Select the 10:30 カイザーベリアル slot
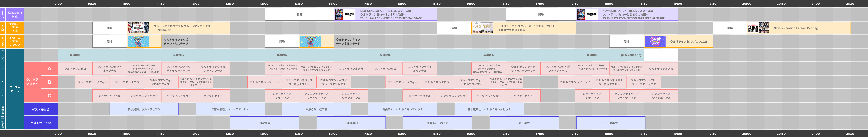Screen dimensions: 868x137 tap(110, 96)
